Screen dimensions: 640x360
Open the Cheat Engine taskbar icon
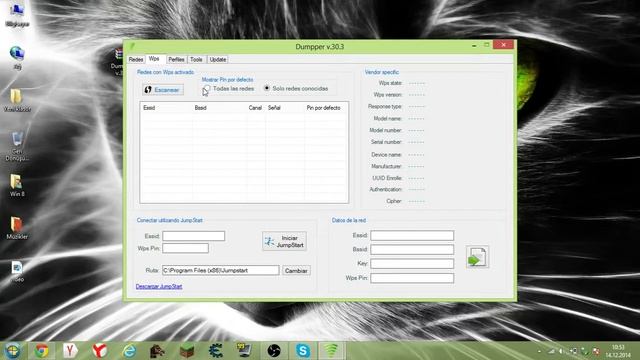pos(216,351)
